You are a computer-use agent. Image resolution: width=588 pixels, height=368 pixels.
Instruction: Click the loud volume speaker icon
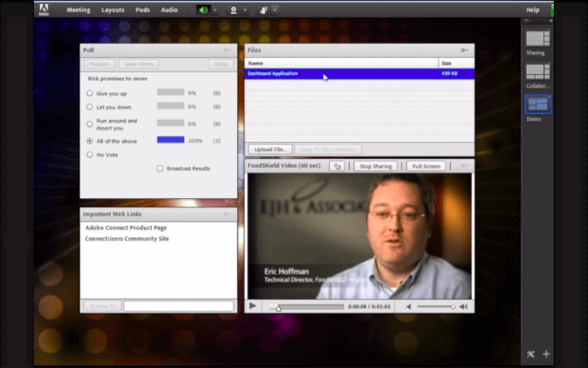464,307
